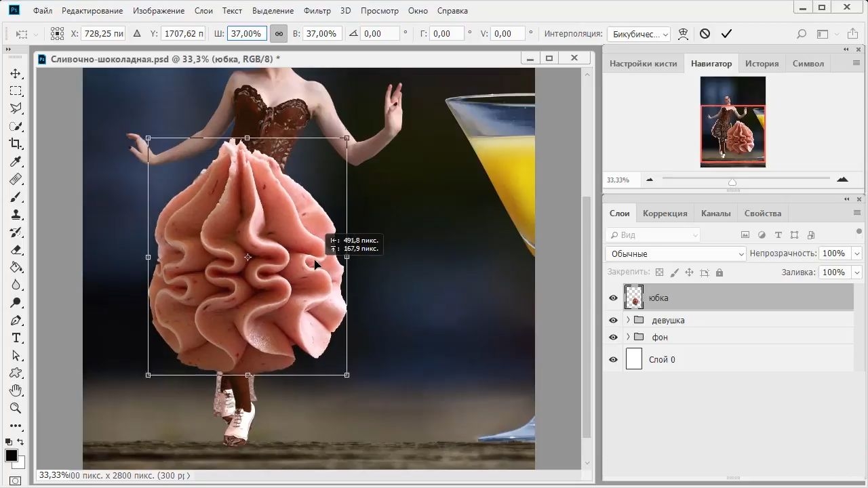Select the Path Selection arrow tool

click(16, 355)
